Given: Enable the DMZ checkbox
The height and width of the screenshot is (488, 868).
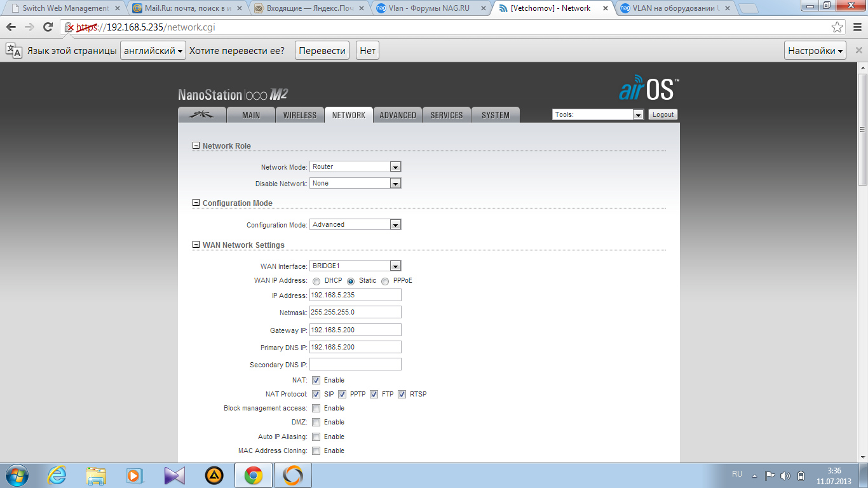Looking at the screenshot, I should click(x=316, y=423).
